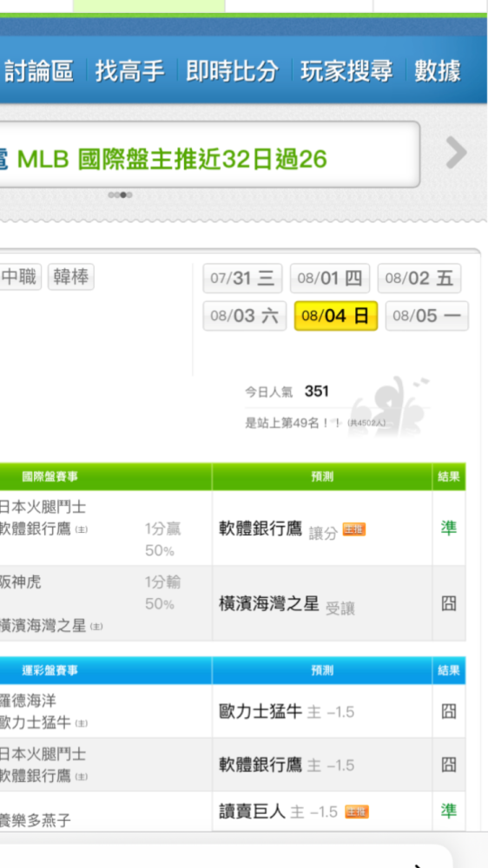Select the 07/31 三 date tab

click(242, 278)
